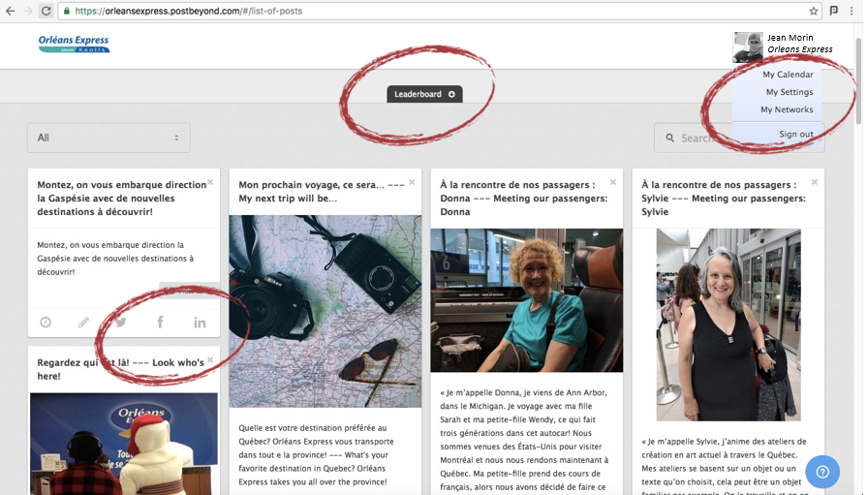
Task: Expand the Leaderboard panel
Action: (x=424, y=94)
